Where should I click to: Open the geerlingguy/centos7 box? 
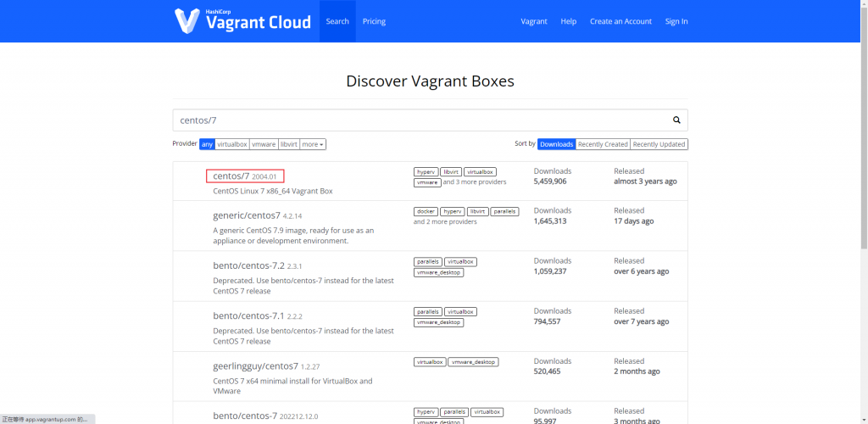coord(256,365)
